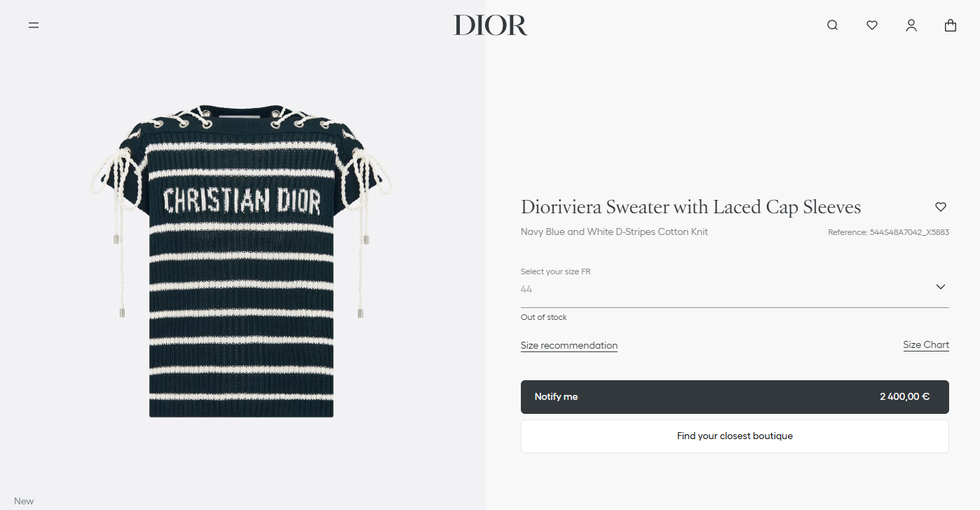980x510 pixels.
Task: Click the Navy Blue and White D-Stripes description
Action: click(614, 231)
